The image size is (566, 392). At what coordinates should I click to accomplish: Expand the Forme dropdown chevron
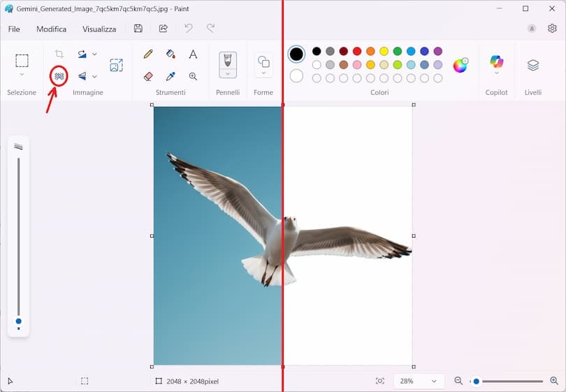263,73
